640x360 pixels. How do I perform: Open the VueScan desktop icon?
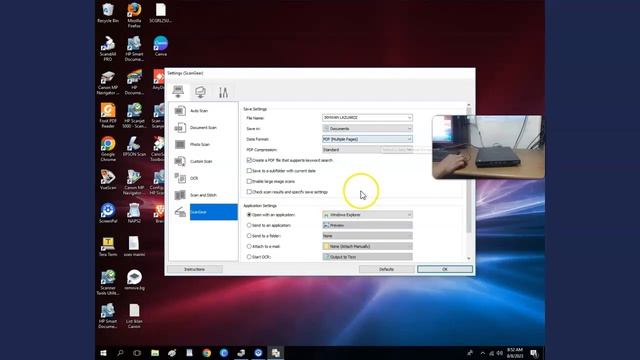pyautogui.click(x=108, y=180)
